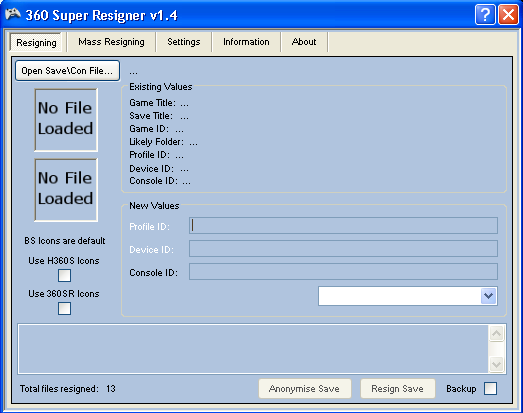
Task: Click the Likely Folder: label
Action: pyautogui.click(x=156, y=142)
